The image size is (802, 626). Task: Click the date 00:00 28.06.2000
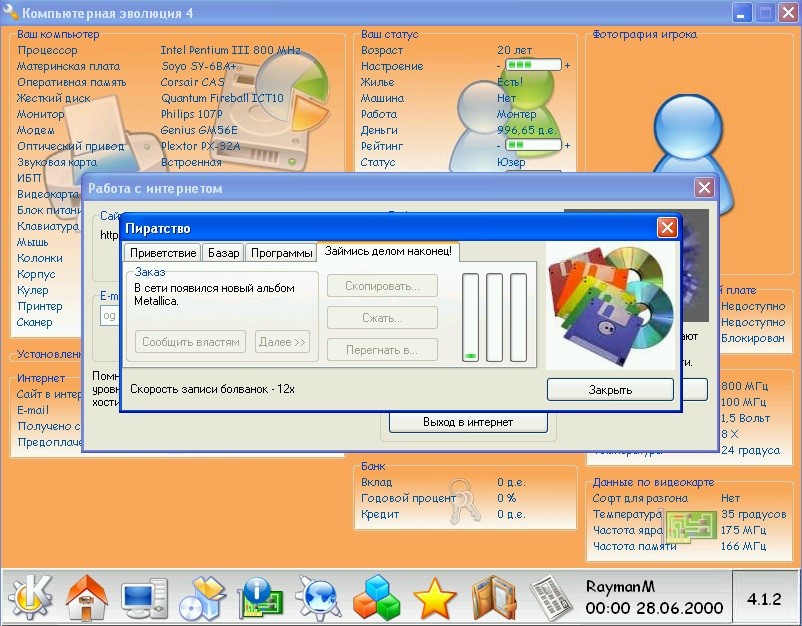click(654, 608)
